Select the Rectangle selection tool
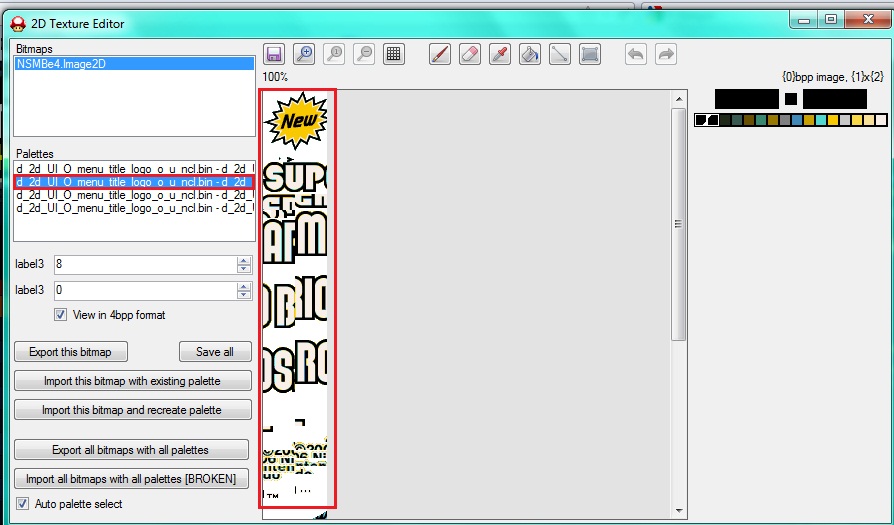The image size is (894, 525). coord(590,54)
